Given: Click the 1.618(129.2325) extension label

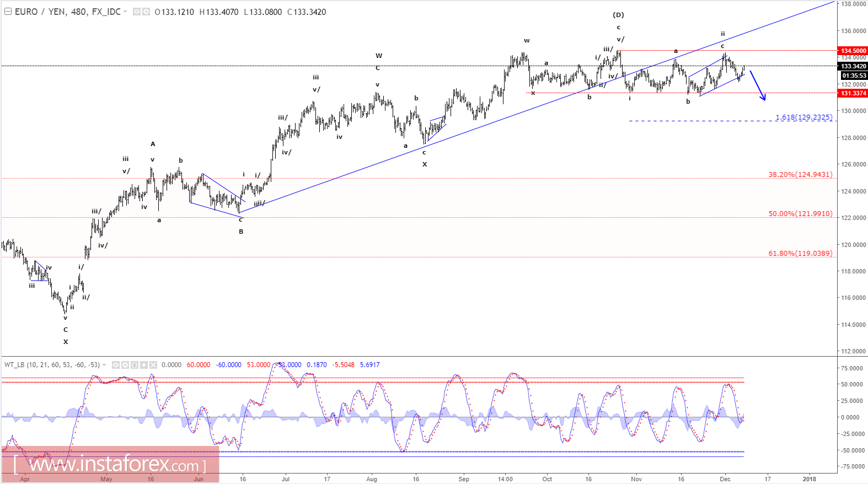Looking at the screenshot, I should click(803, 117).
